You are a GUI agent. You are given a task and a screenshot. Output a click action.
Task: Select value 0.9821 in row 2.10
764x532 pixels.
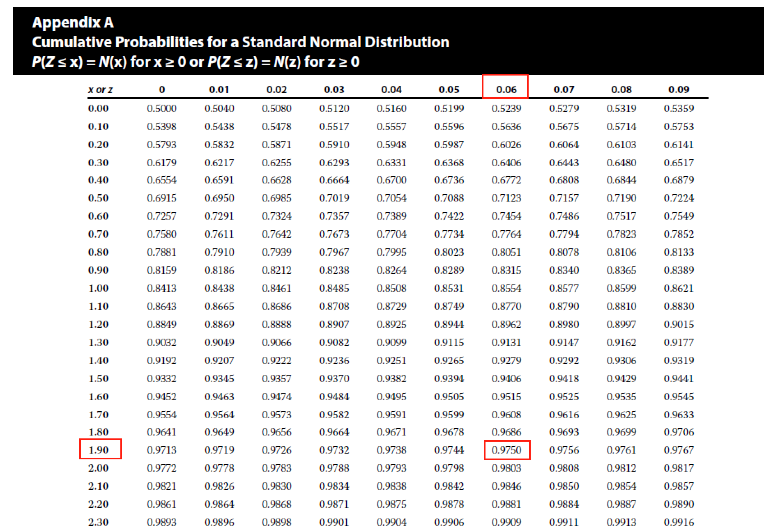click(162, 486)
